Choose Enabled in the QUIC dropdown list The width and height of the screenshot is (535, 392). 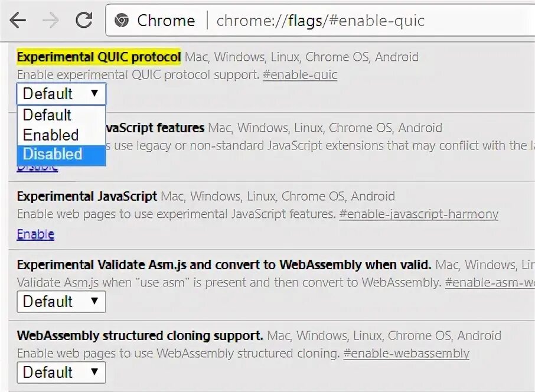click(x=51, y=135)
